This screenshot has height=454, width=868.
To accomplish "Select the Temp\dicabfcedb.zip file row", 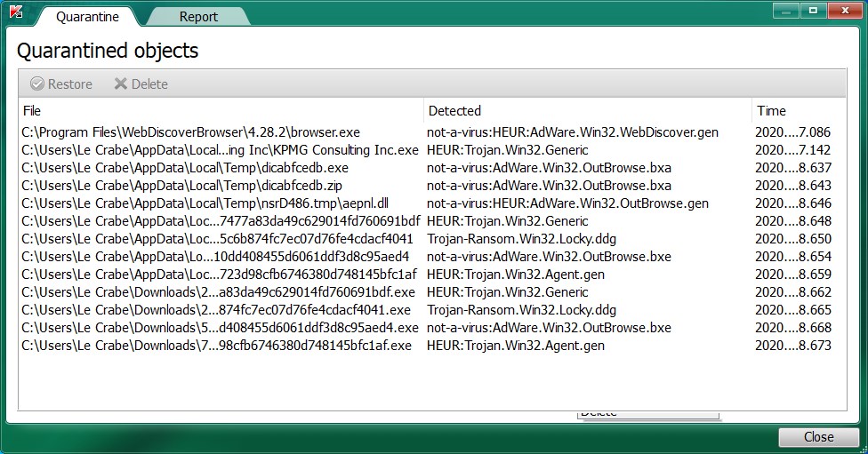I will pyautogui.click(x=432, y=186).
